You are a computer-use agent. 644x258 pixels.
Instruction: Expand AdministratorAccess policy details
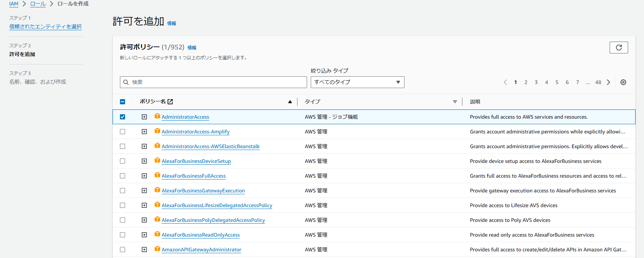(x=144, y=117)
